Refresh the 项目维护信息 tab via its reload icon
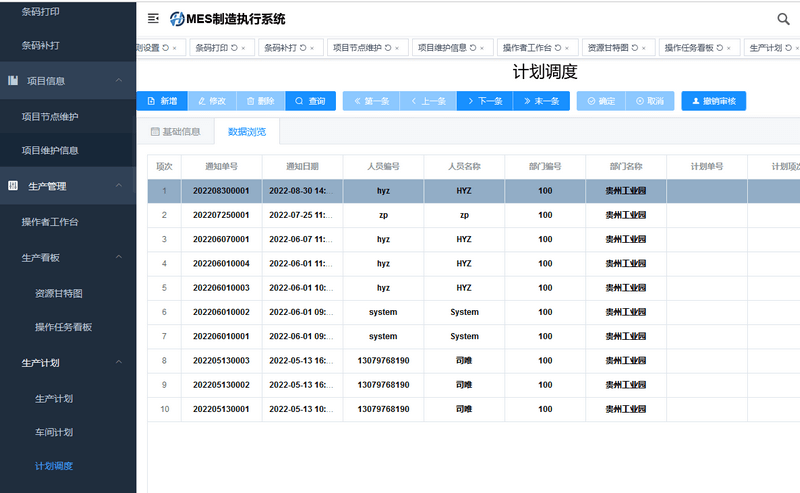 point(473,47)
